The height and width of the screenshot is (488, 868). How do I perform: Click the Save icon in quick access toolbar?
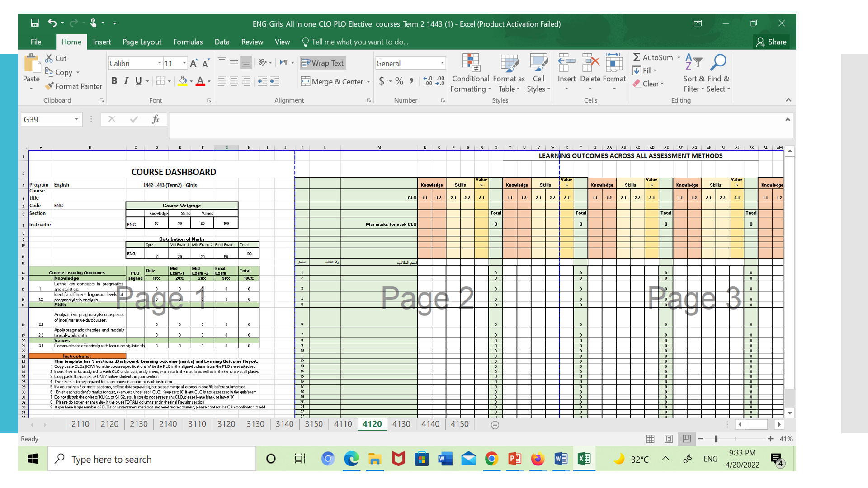pos(35,23)
